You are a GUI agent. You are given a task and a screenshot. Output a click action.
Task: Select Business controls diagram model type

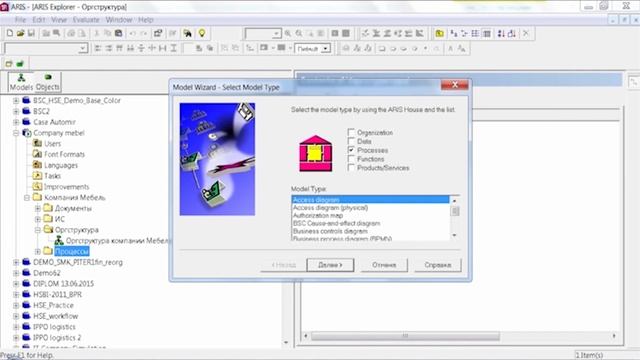(x=370, y=231)
